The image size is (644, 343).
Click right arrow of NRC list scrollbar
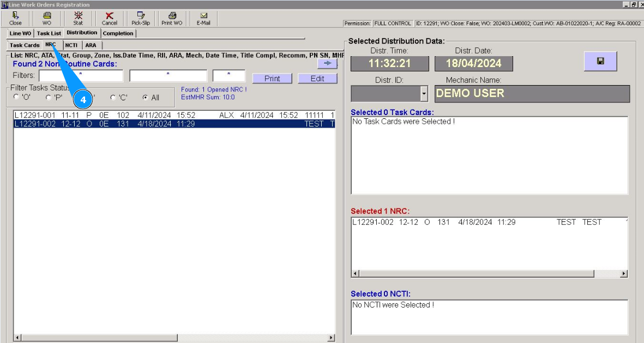[331, 338]
